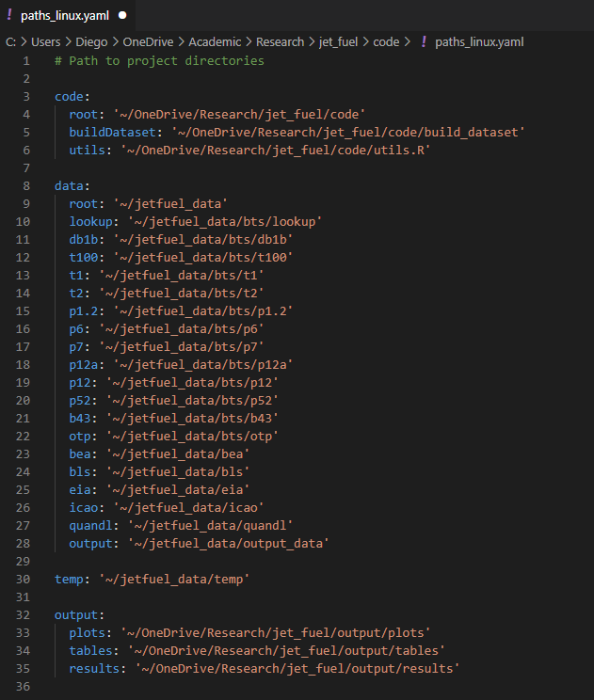Viewport: 594px width, 700px height.
Task: Click the YAML icon in the breadcrumb bar
Action: coord(424,41)
